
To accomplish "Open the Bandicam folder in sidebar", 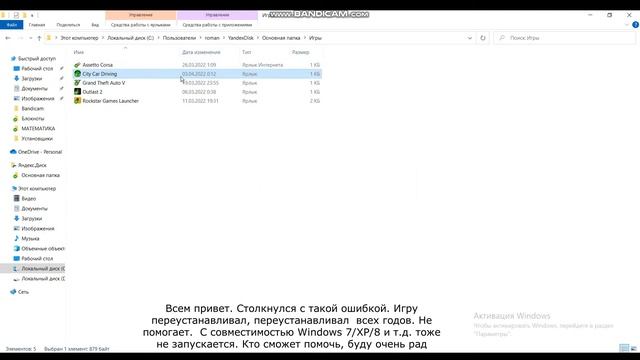I will 32,109.
